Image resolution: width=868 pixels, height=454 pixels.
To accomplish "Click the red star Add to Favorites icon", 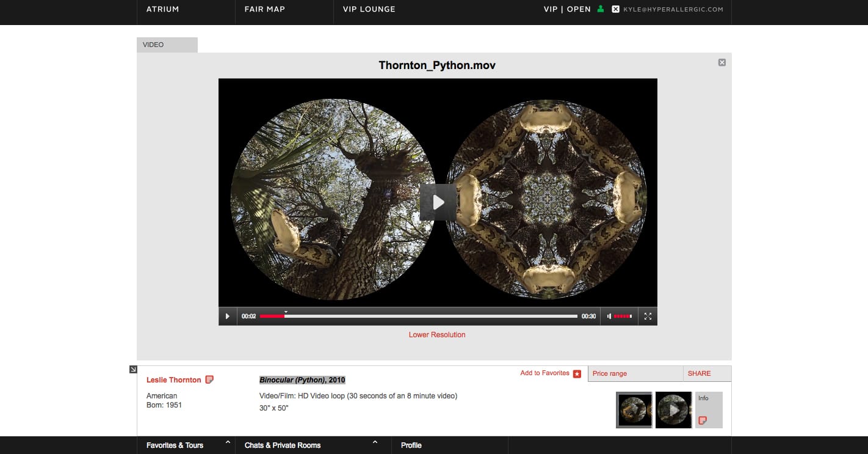I will tap(577, 374).
